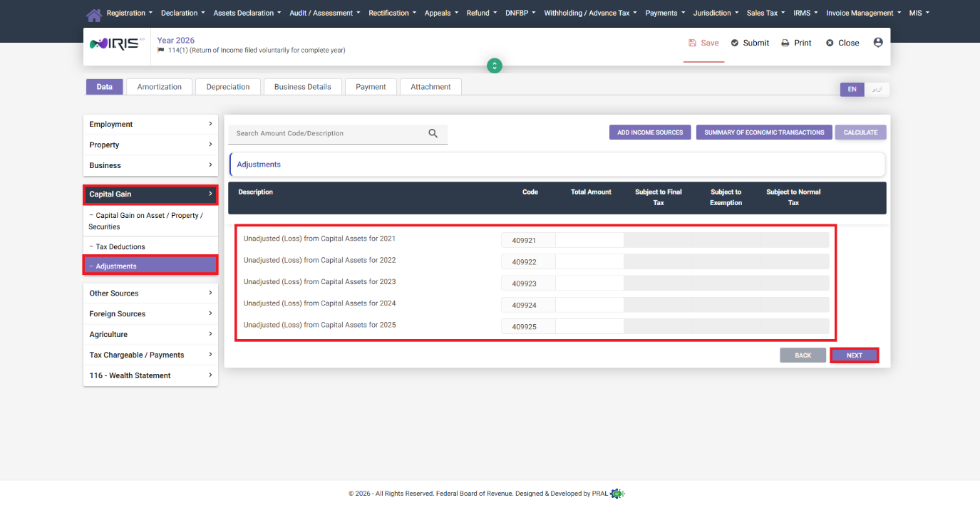Image resolution: width=980 pixels, height=505 pixels.
Task: Go to the home icon
Action: [x=93, y=14]
